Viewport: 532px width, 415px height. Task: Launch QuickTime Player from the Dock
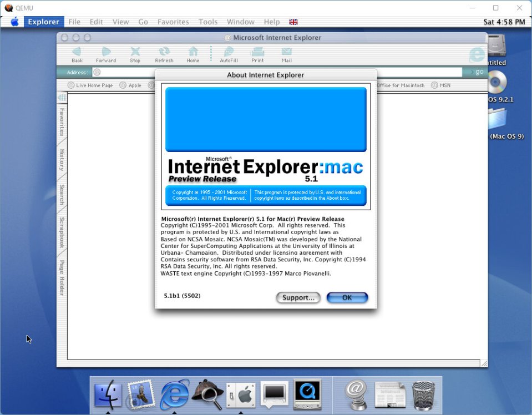coord(307,394)
